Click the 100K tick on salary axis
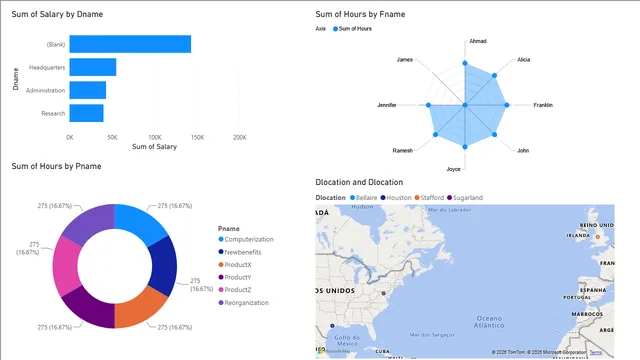 point(155,138)
